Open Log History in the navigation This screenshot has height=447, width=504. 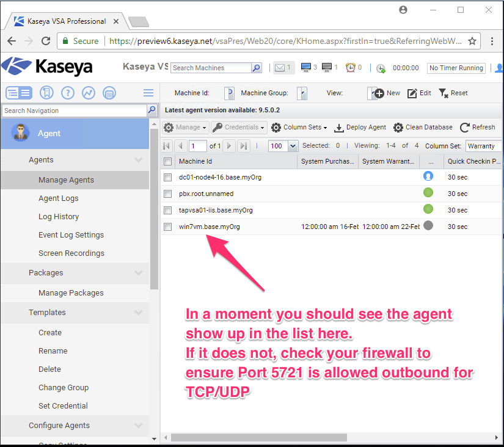pyautogui.click(x=75, y=217)
